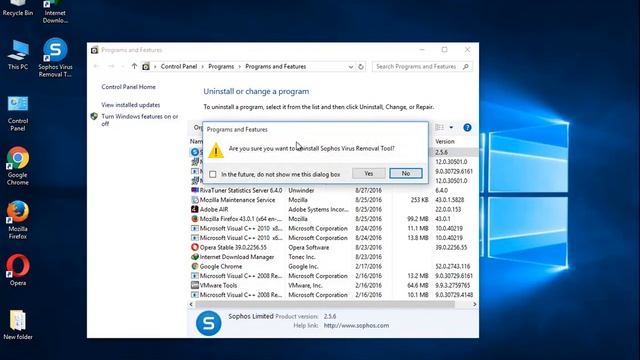Click the horizontal scrollbar of program list
The height and width of the screenshot is (360, 640).
pyautogui.click(x=325, y=304)
